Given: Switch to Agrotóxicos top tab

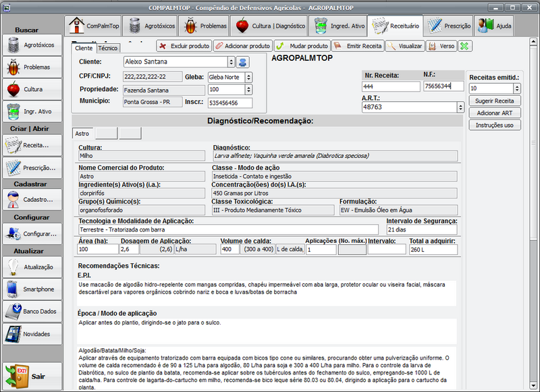Looking at the screenshot, I should click(x=150, y=26).
